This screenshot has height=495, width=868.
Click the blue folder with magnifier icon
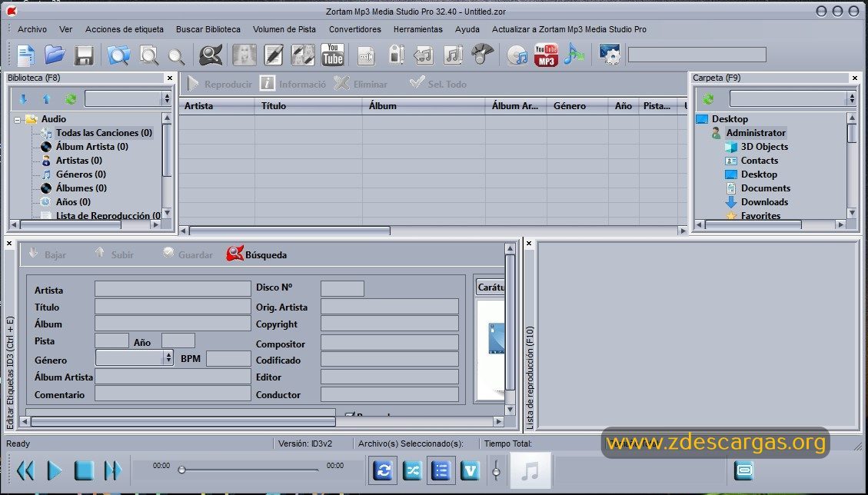pos(118,55)
